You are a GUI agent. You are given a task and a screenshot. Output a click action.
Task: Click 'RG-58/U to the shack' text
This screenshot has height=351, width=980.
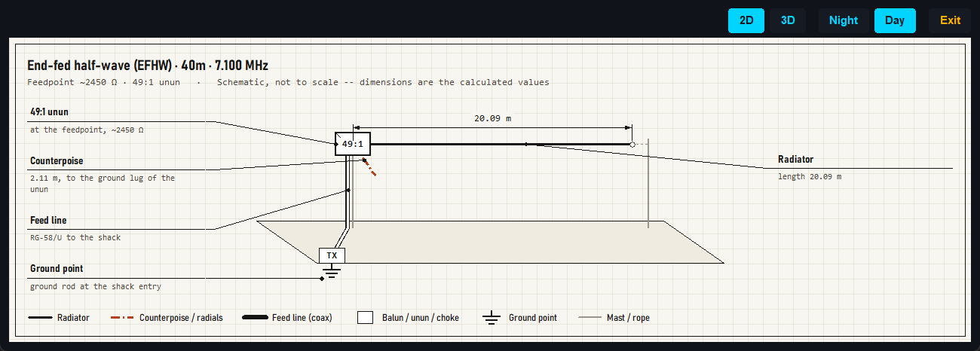(75, 237)
